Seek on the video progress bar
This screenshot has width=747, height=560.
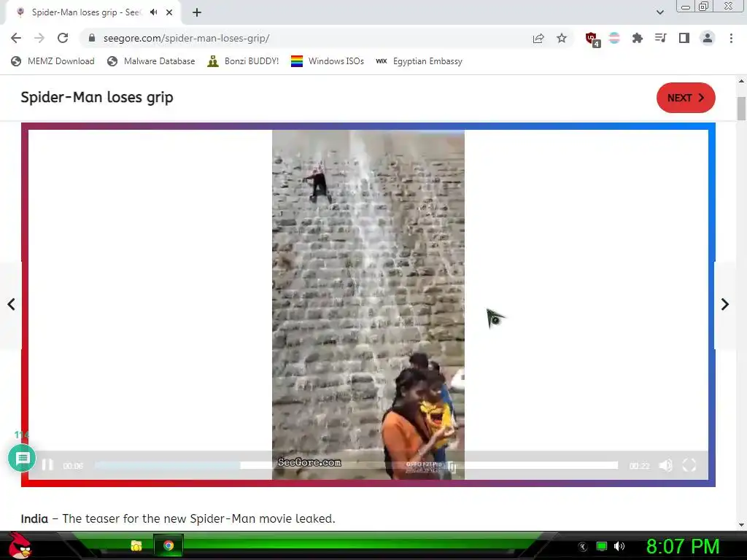tap(356, 465)
